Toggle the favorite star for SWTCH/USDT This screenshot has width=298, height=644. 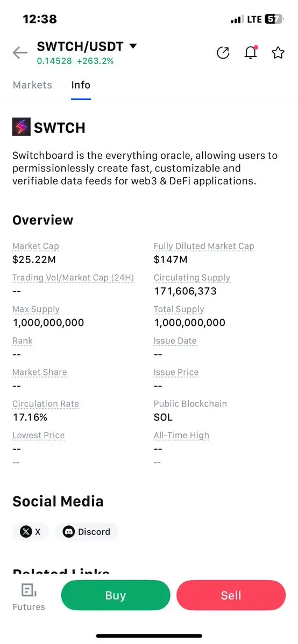[278, 53]
